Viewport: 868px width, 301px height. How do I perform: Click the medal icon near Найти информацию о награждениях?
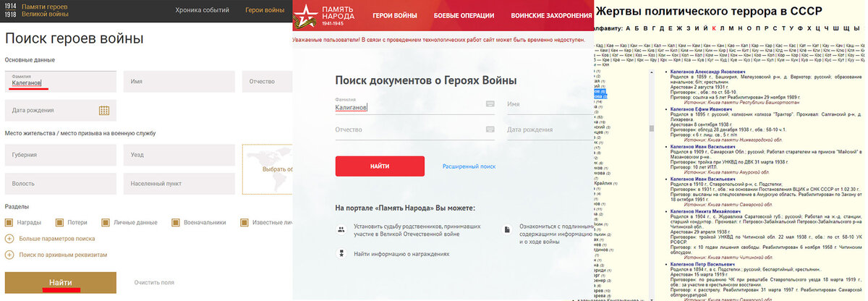tap(341, 254)
